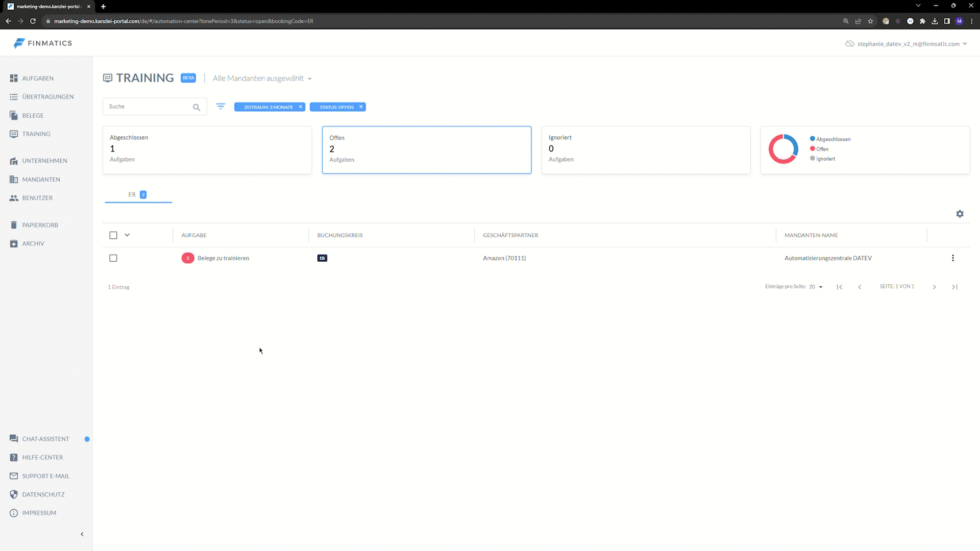Open the user account dropdown

(x=912, y=44)
